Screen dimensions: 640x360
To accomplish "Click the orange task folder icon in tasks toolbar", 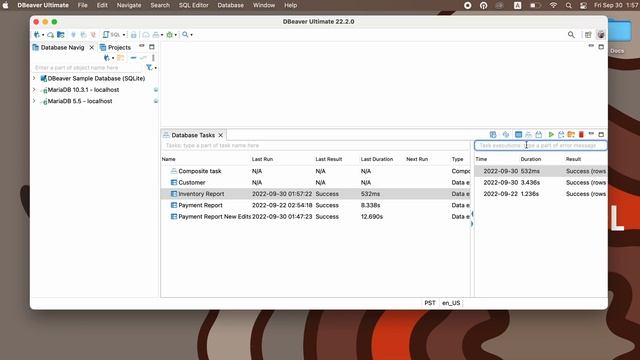I will coord(571,135).
